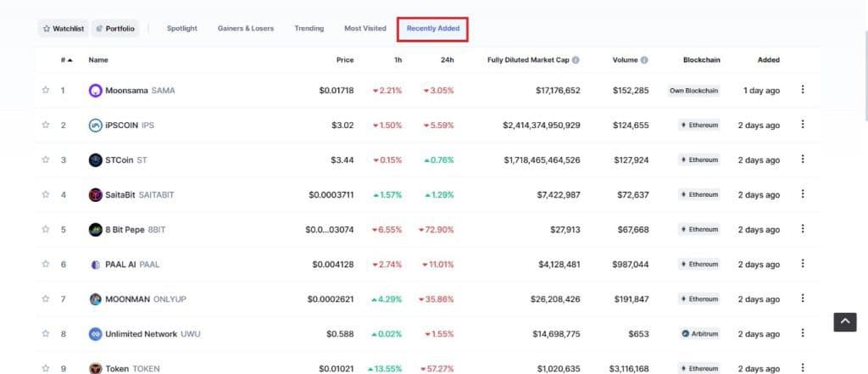868x374 pixels.
Task: Open the STCoin coin logo
Action: tap(95, 160)
